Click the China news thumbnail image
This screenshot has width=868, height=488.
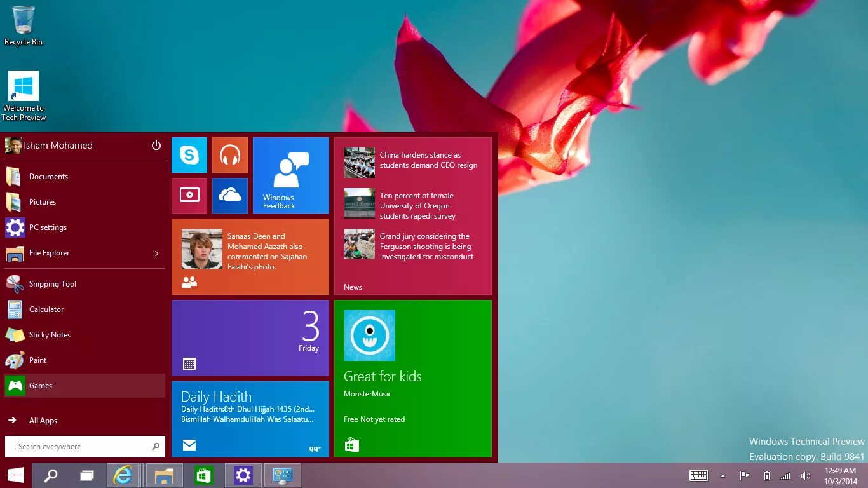point(360,163)
